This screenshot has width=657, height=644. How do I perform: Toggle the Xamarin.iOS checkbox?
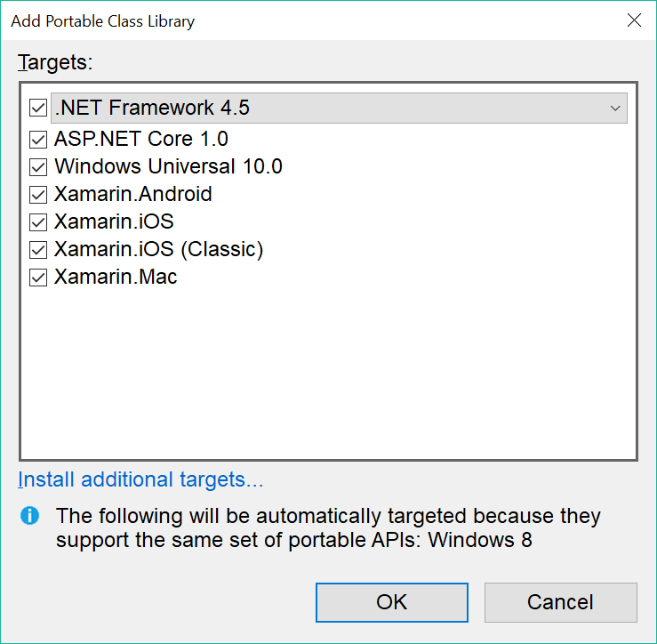[38, 222]
